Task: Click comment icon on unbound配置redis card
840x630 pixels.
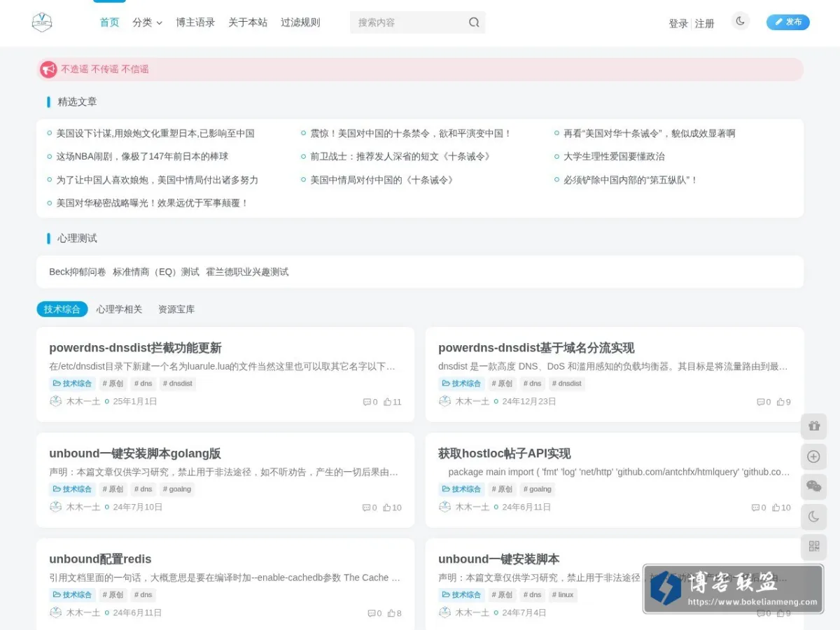Action: coord(372,613)
